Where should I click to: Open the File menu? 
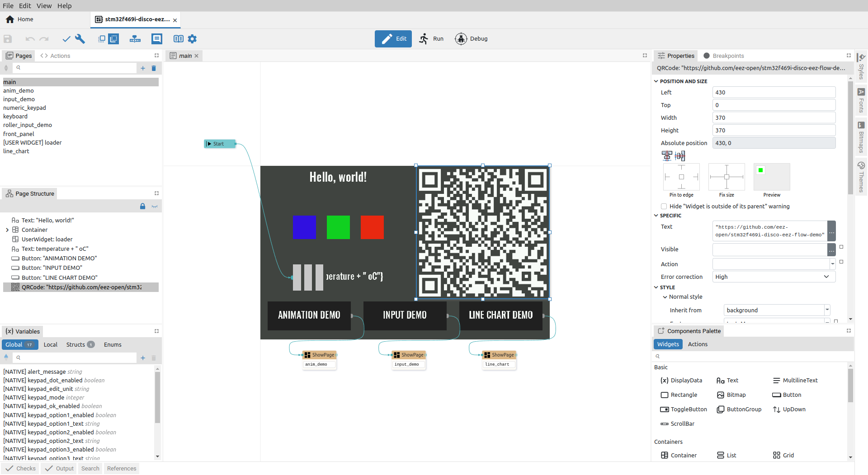8,6
